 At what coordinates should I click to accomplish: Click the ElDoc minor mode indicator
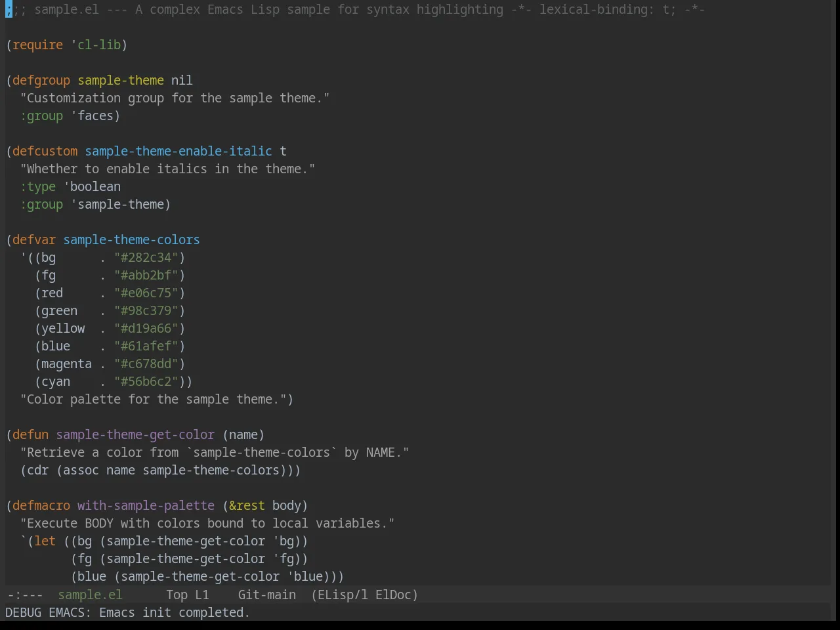(x=393, y=595)
